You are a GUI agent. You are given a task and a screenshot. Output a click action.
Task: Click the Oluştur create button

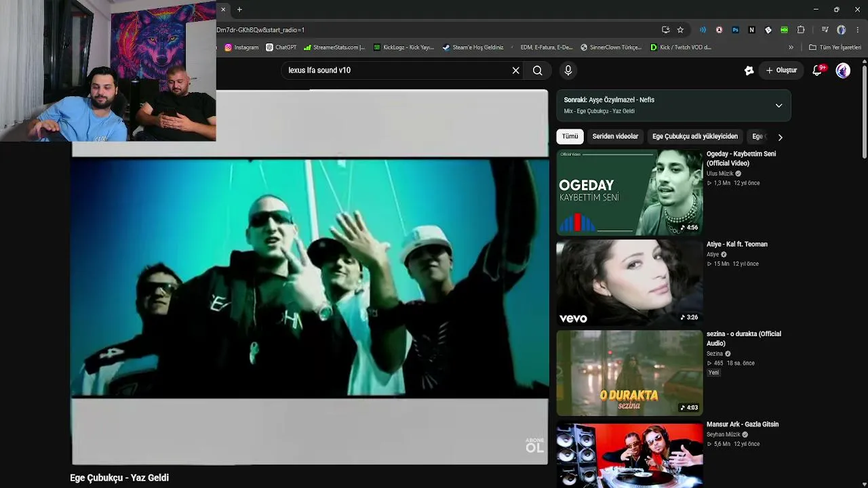point(781,70)
